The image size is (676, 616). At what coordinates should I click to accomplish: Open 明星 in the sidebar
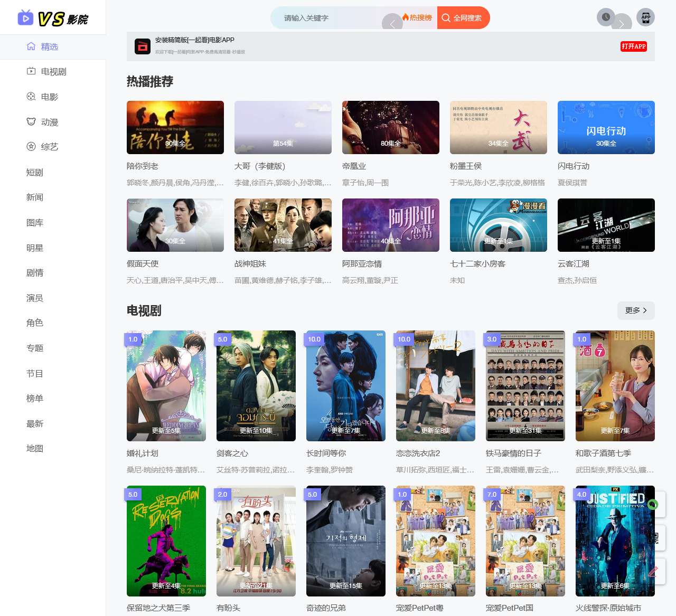(x=35, y=248)
